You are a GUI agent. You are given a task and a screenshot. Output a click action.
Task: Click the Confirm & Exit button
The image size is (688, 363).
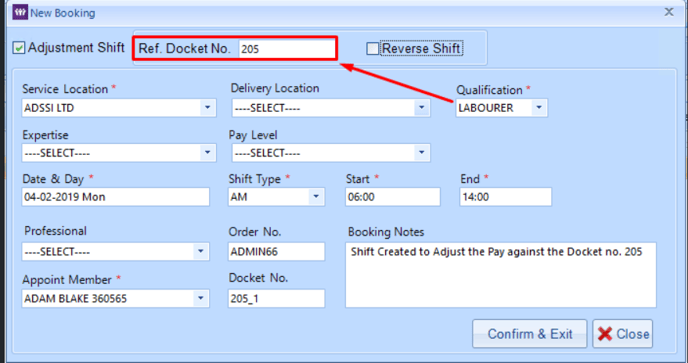click(530, 334)
